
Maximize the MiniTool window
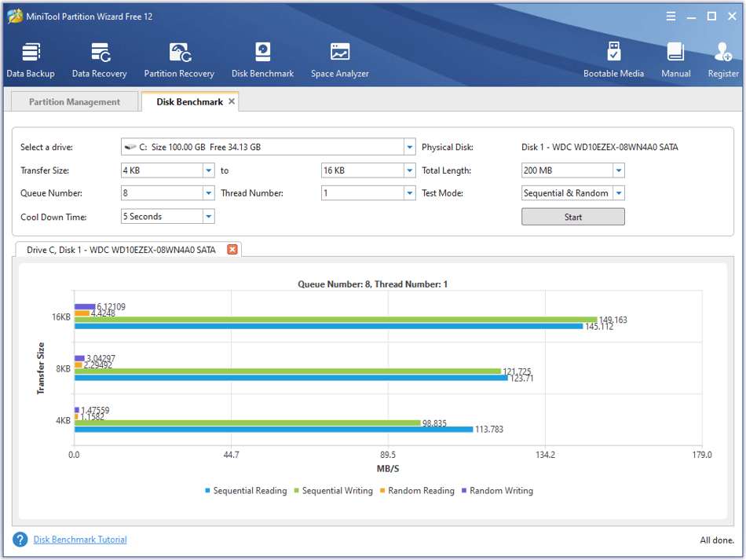point(711,16)
